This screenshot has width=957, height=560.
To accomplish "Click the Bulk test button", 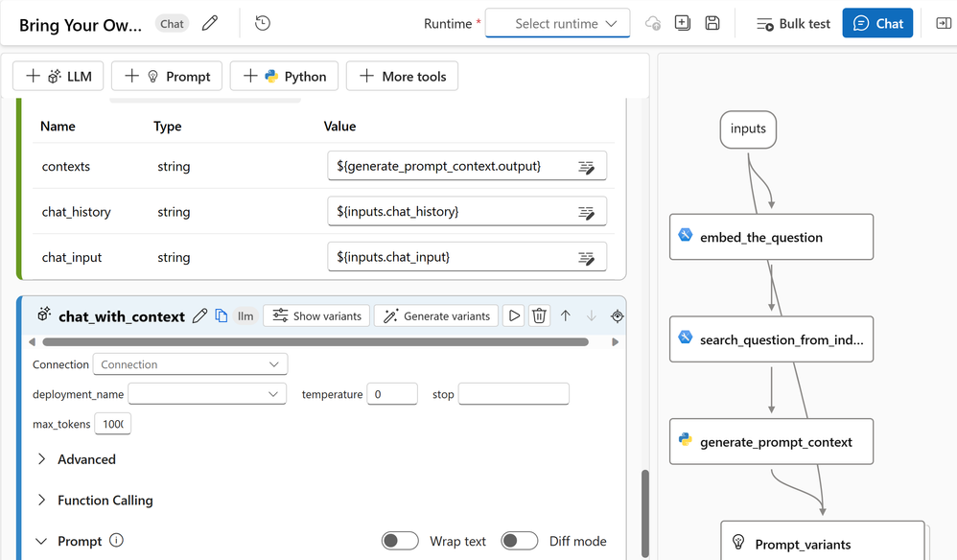I will (x=793, y=23).
